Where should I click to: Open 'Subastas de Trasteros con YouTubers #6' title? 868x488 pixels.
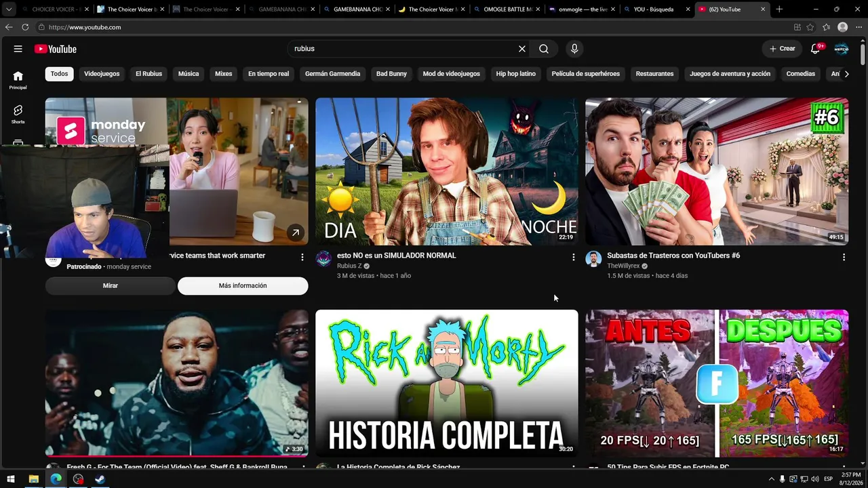[673, 256]
